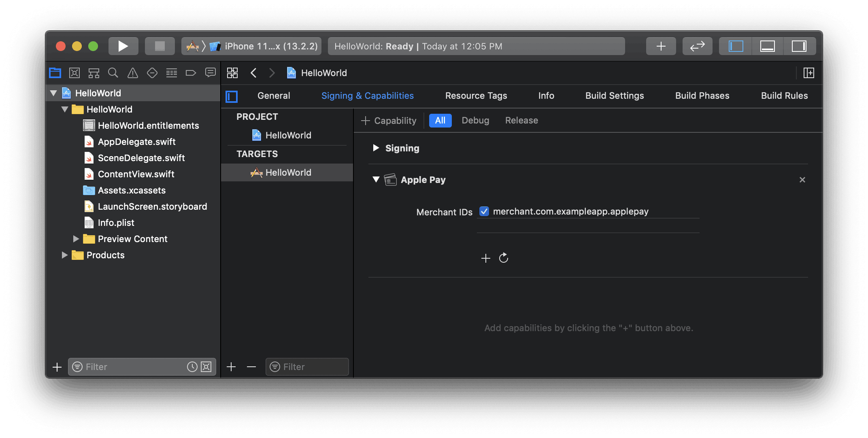Toggle the left Navigator panel
Viewport: 868px width, 438px height.
[736, 46]
